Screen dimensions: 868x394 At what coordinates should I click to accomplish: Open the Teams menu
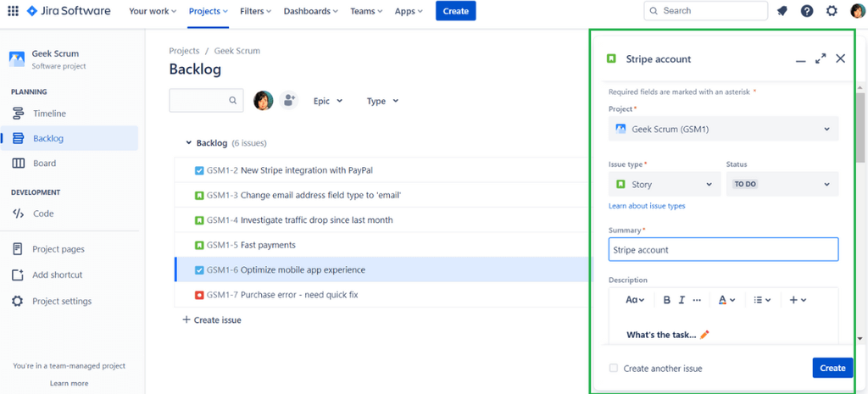coord(367,11)
